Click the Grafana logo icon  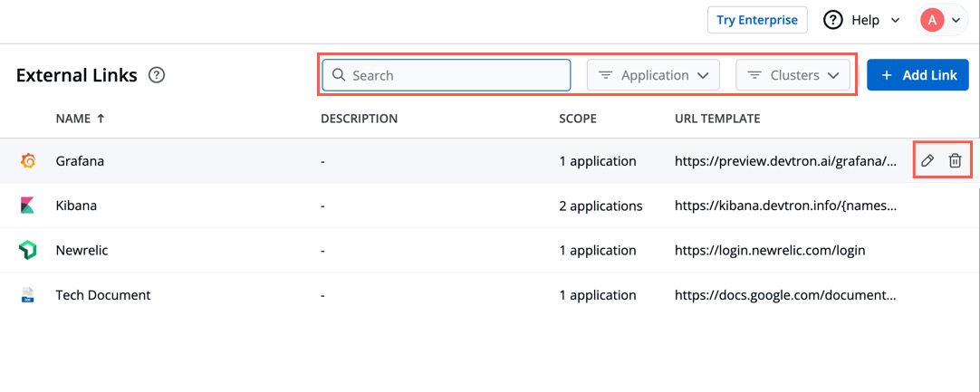(x=28, y=161)
